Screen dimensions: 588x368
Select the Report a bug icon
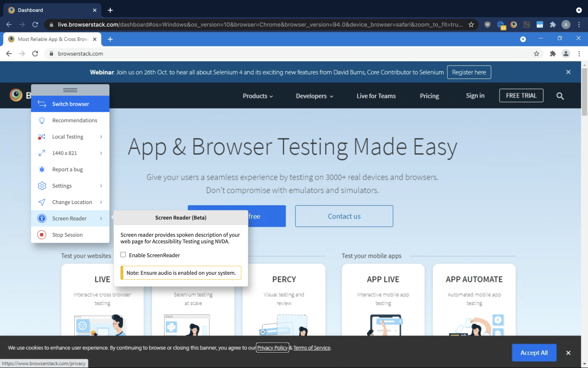click(42, 169)
